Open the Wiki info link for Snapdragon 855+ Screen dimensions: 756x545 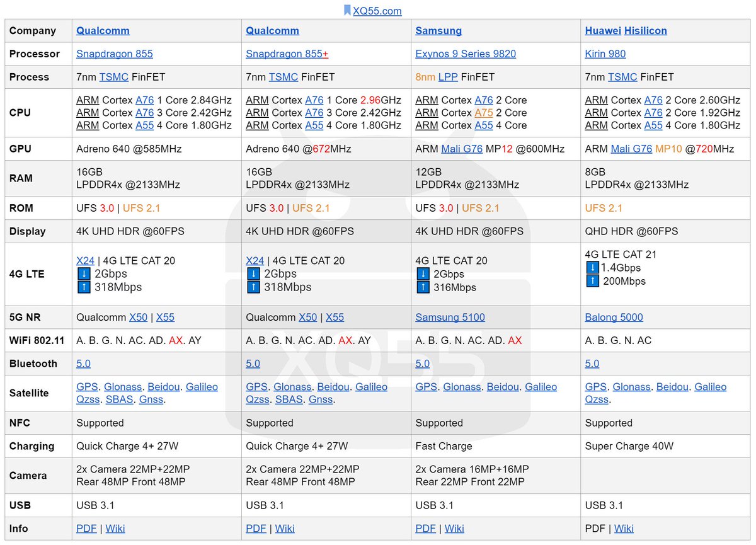[285, 529]
